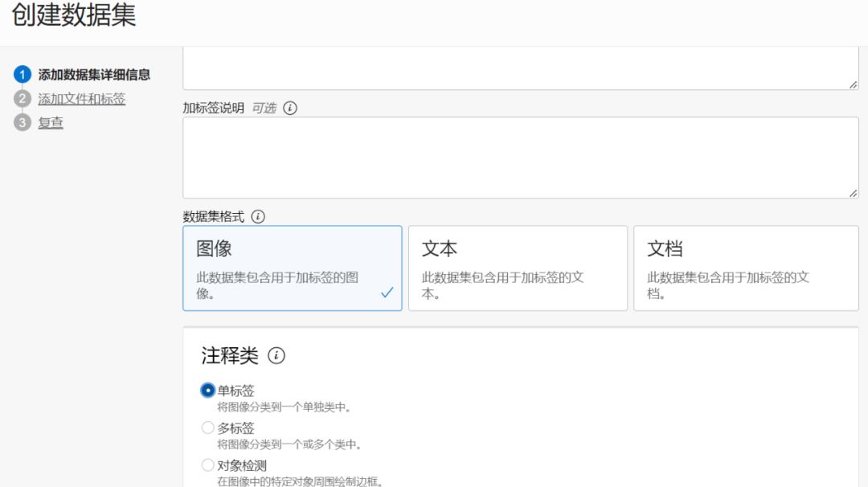Select the 多标签 radio button
The width and height of the screenshot is (868, 487).
coord(207,428)
